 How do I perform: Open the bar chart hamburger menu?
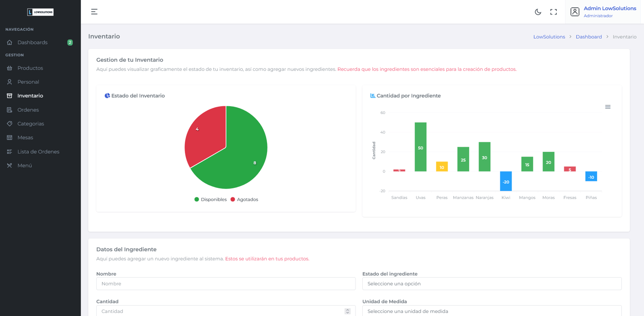(x=608, y=107)
